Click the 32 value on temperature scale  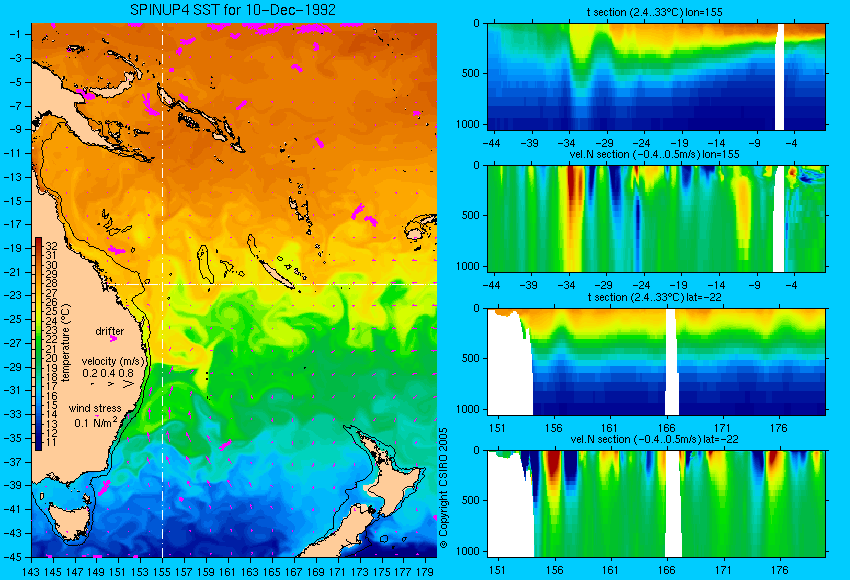(51, 247)
